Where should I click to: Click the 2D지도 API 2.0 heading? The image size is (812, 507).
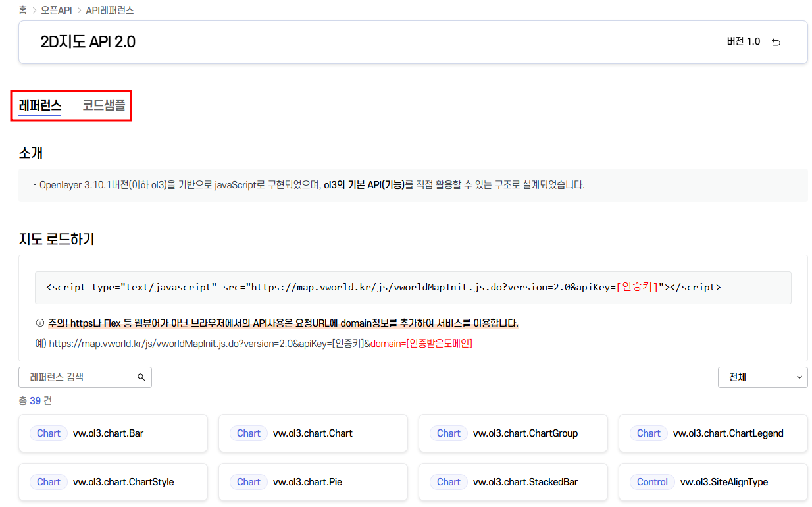[x=88, y=42]
